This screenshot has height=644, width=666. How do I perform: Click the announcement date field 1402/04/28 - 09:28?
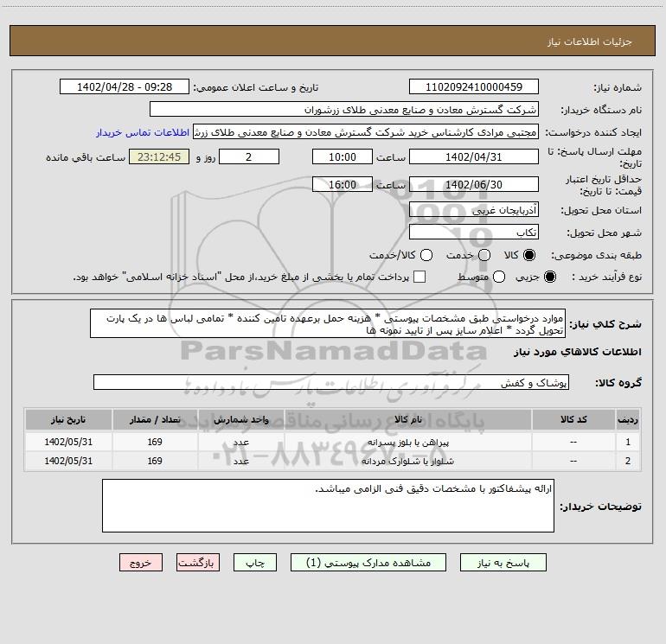tap(125, 86)
